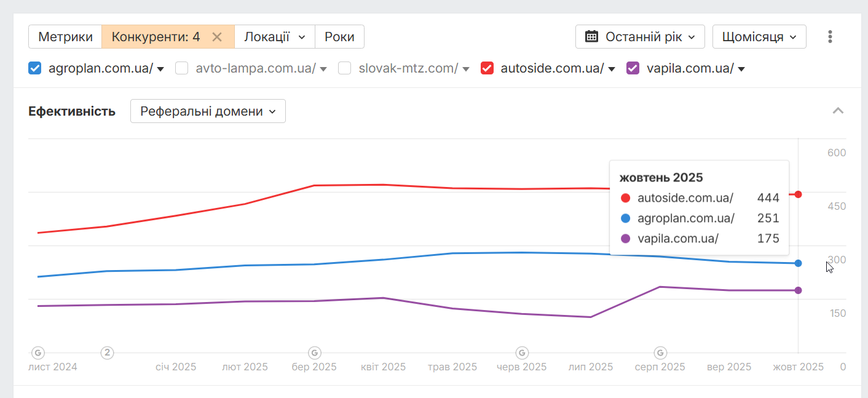Toggle the purple vapila.com.ua checkbox
The width and height of the screenshot is (868, 398).
click(x=633, y=68)
